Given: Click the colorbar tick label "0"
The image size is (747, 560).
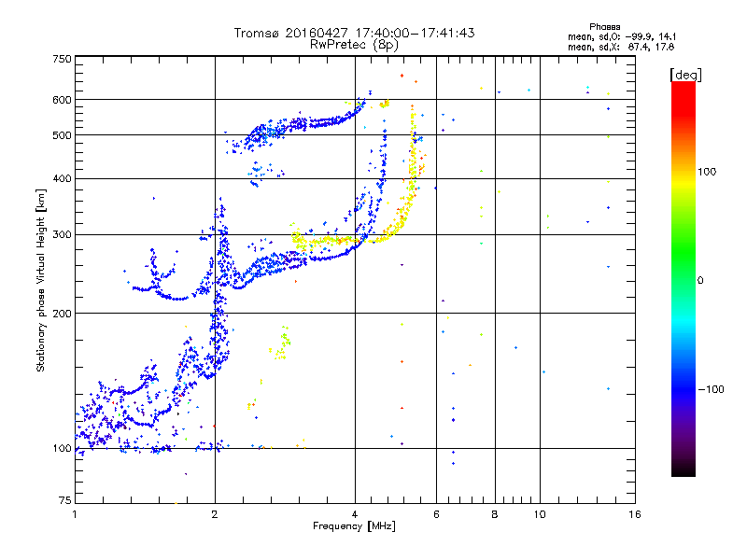Looking at the screenshot, I should (x=700, y=281).
